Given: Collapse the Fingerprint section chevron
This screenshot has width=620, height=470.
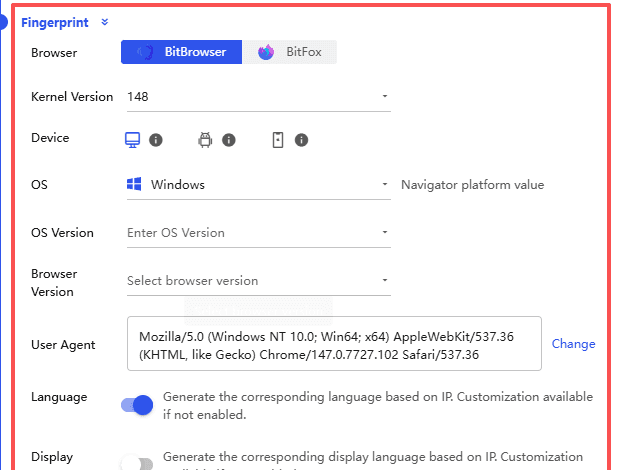Looking at the screenshot, I should click(105, 22).
